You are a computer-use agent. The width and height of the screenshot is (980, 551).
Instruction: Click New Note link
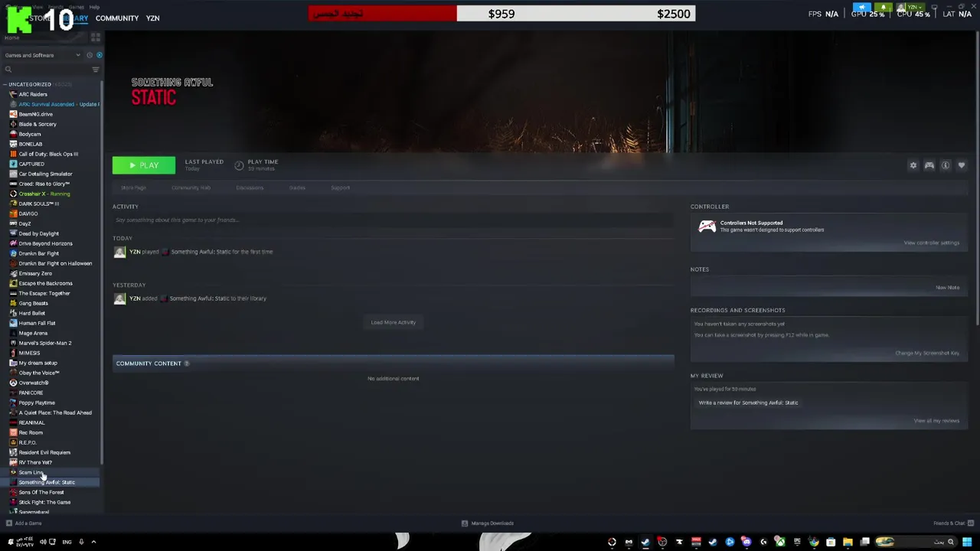click(947, 288)
